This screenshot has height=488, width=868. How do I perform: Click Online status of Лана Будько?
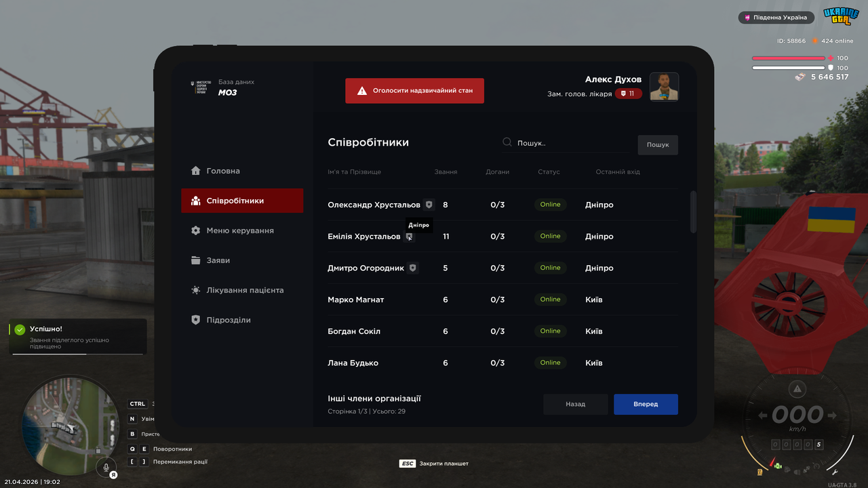[550, 363]
